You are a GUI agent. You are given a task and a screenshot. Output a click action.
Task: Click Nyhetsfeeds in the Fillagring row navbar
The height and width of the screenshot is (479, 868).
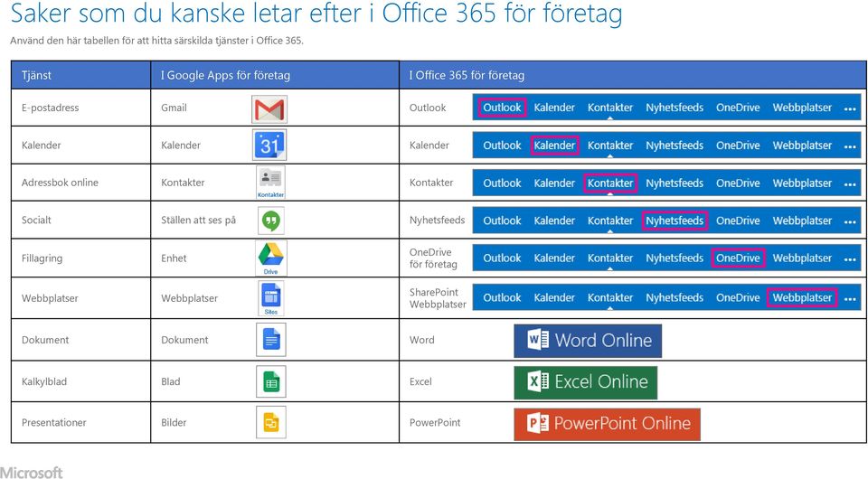pyautogui.click(x=675, y=258)
